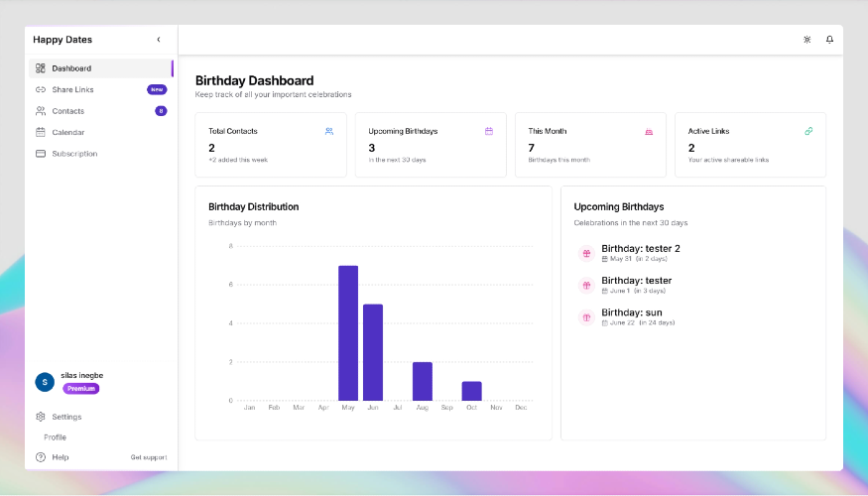Click the Total Contacts people icon

pyautogui.click(x=329, y=131)
